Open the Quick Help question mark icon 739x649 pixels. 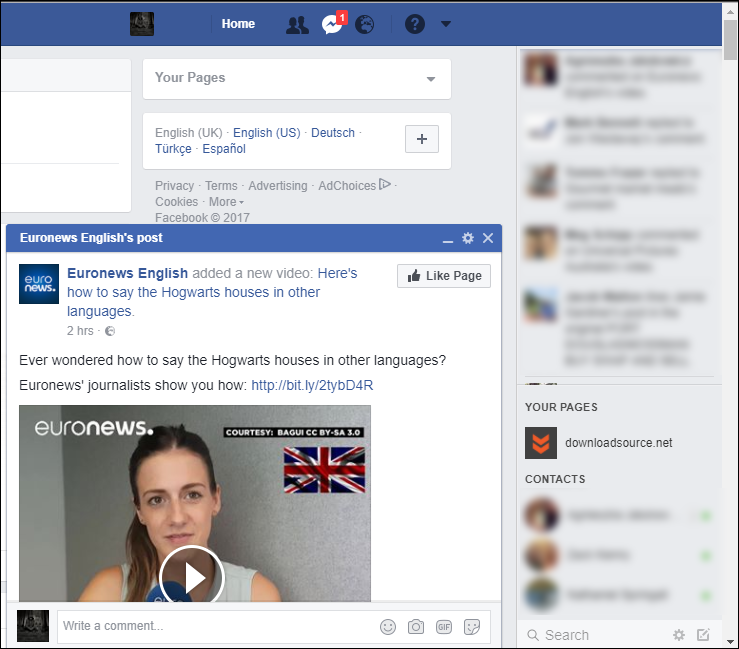(x=415, y=24)
